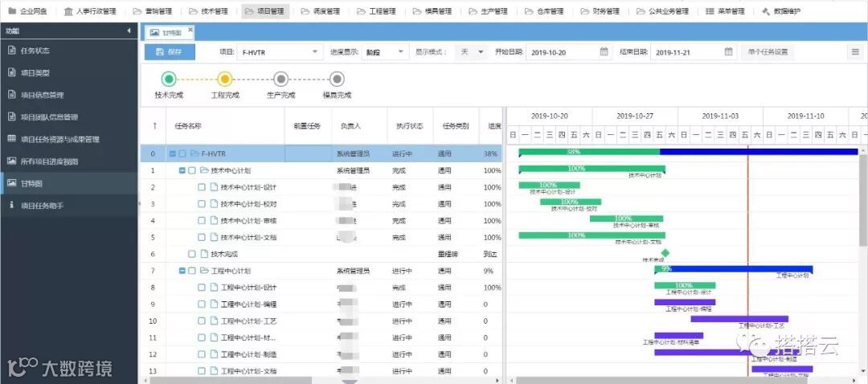Collapse the 功能 sidebar arrow
This screenshot has height=384, width=868.
(x=129, y=31)
